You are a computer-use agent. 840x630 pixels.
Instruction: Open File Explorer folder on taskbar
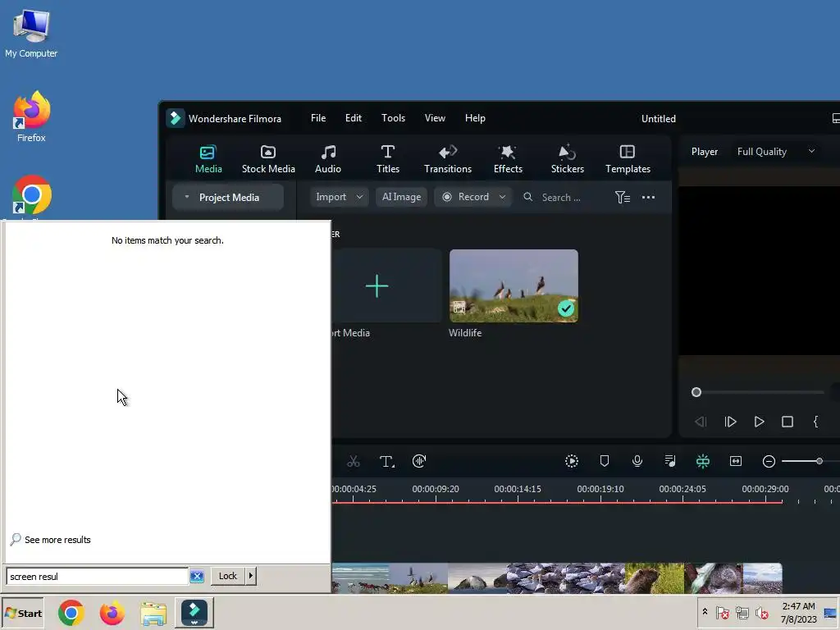coord(153,614)
